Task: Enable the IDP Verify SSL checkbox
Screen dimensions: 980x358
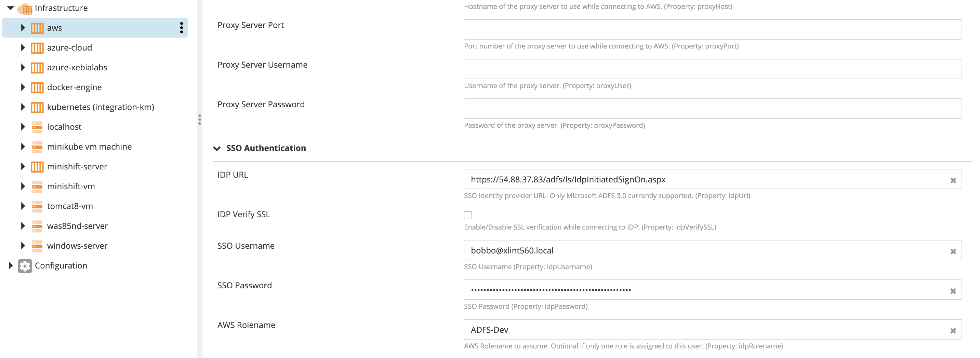Action: (468, 215)
